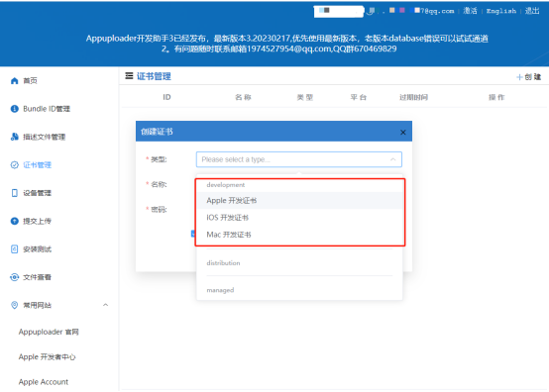Click 激活 in the top bar
Viewport: 549px width, 392px height.
[470, 11]
